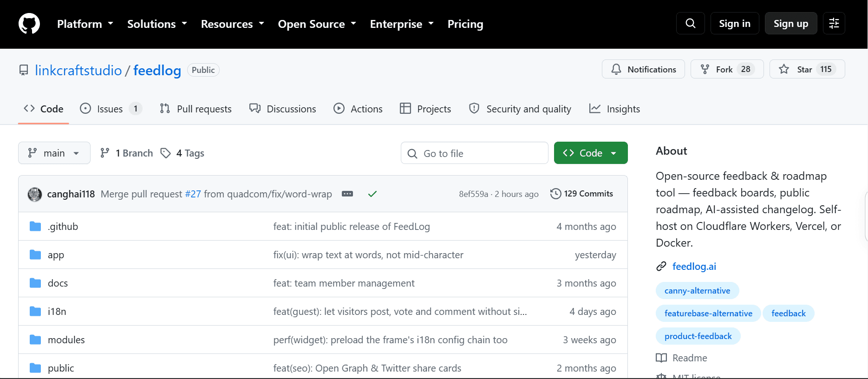Viewport: 868px width, 379px height.
Task: Switch to the Issues tab
Action: tap(111, 109)
